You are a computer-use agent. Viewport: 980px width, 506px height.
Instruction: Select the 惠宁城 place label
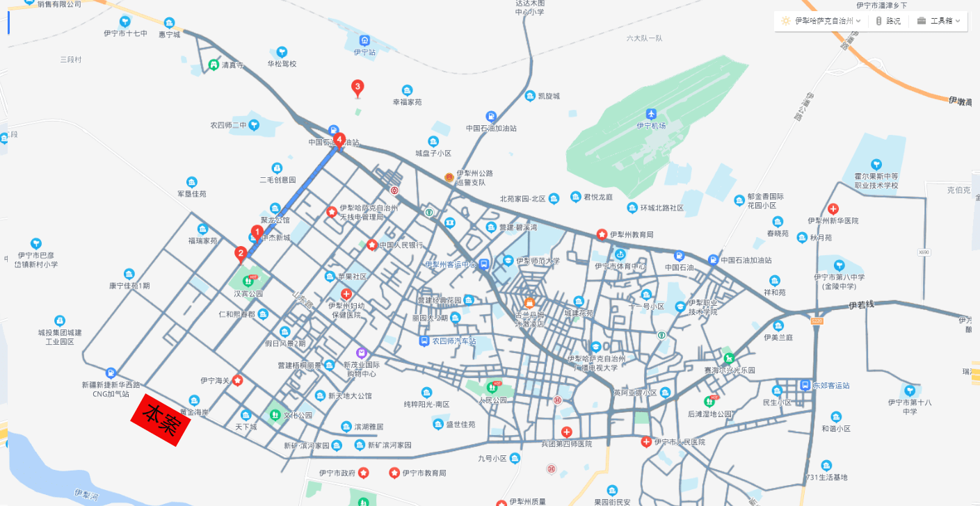pos(169,34)
